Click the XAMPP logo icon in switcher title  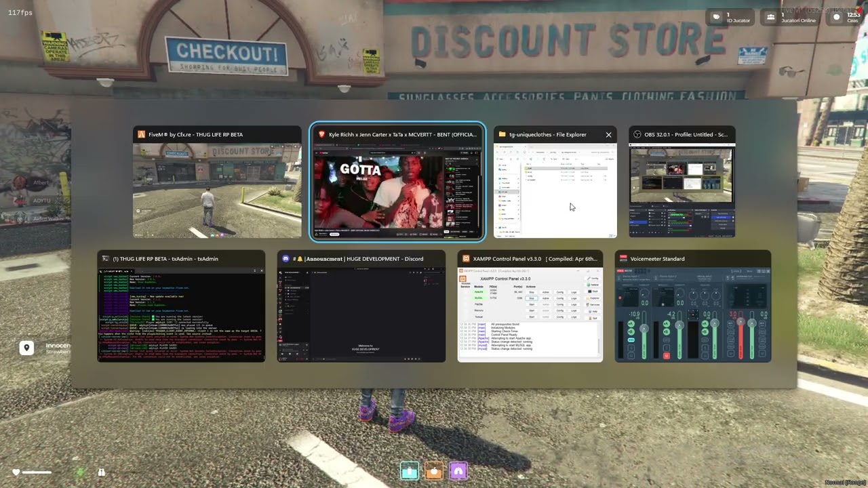tap(467, 258)
